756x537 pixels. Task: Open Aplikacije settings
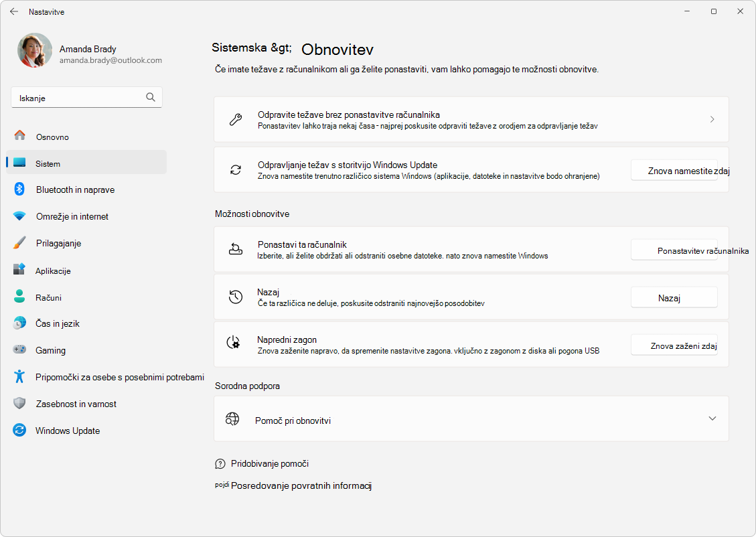(x=86, y=271)
